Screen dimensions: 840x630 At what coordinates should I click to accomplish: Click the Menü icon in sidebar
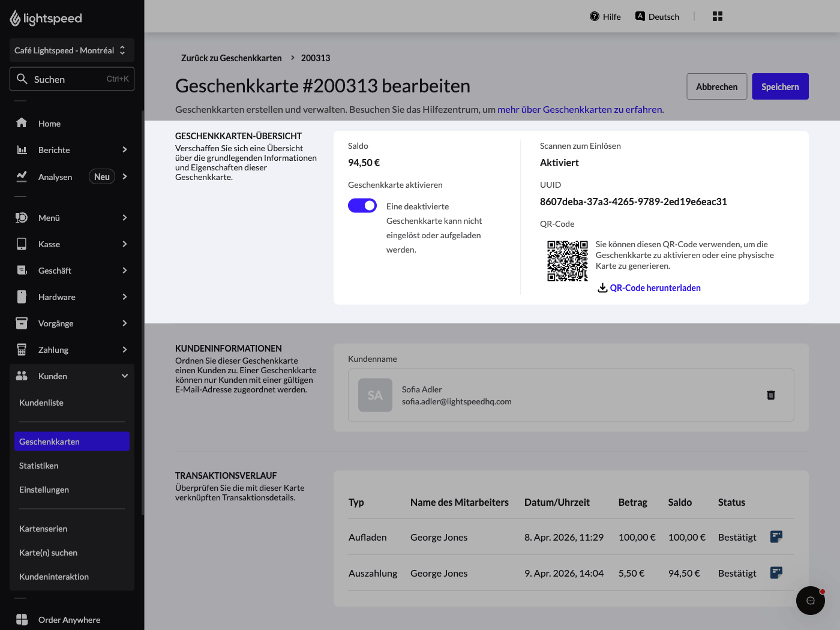pos(22,218)
